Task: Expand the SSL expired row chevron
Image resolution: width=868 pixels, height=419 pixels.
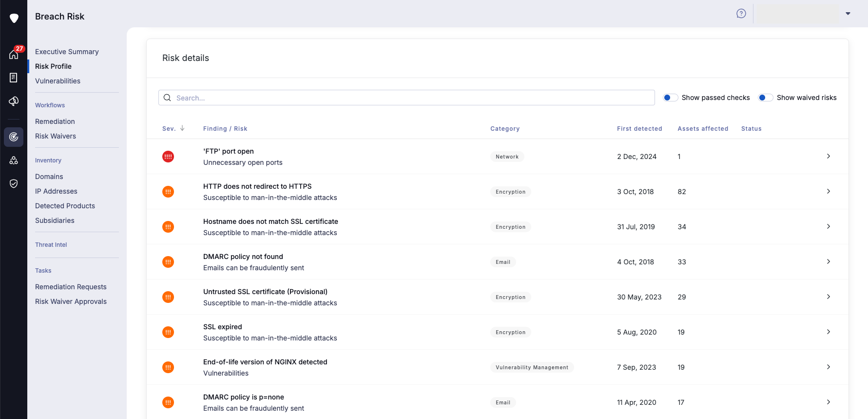Action: tap(828, 332)
